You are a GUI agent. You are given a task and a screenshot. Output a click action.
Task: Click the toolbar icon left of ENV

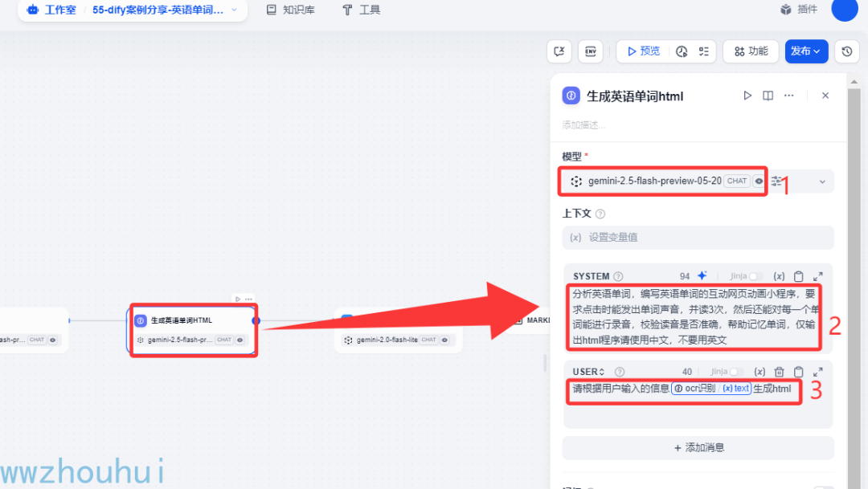(559, 51)
